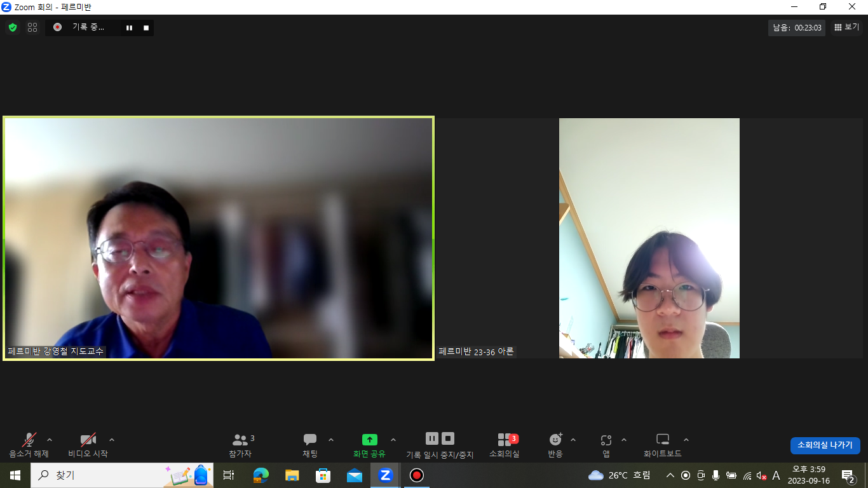Pause recording in the bottom toolbar
The image size is (868, 488).
point(432,438)
